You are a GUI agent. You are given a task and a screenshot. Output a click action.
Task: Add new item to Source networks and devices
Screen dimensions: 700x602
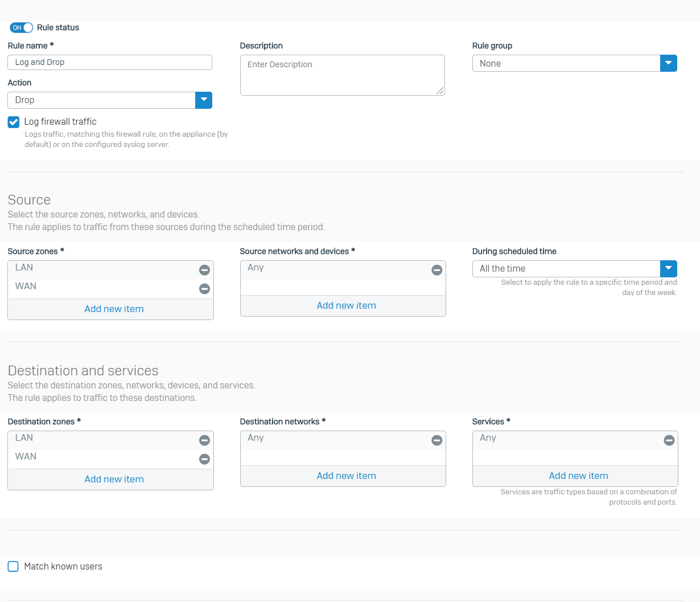pos(346,305)
